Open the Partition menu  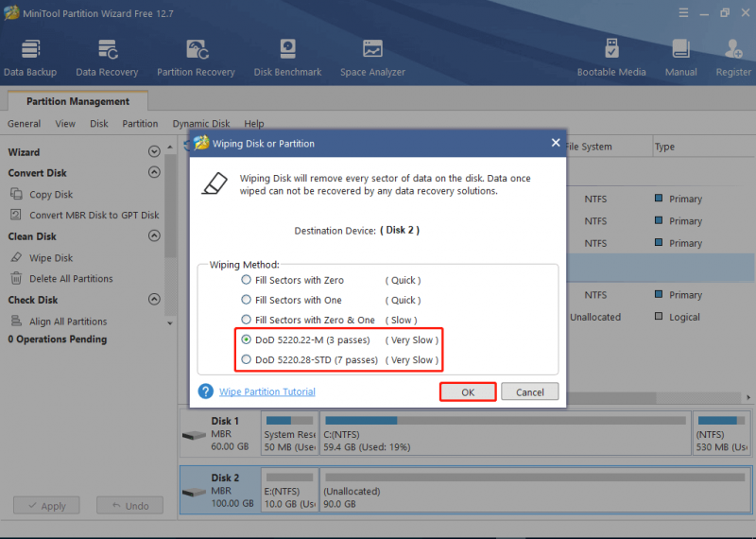point(140,124)
